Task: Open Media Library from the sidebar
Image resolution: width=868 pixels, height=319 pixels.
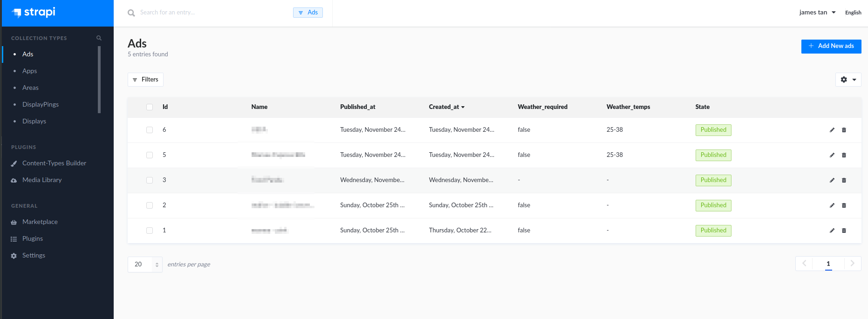Action: 42,180
